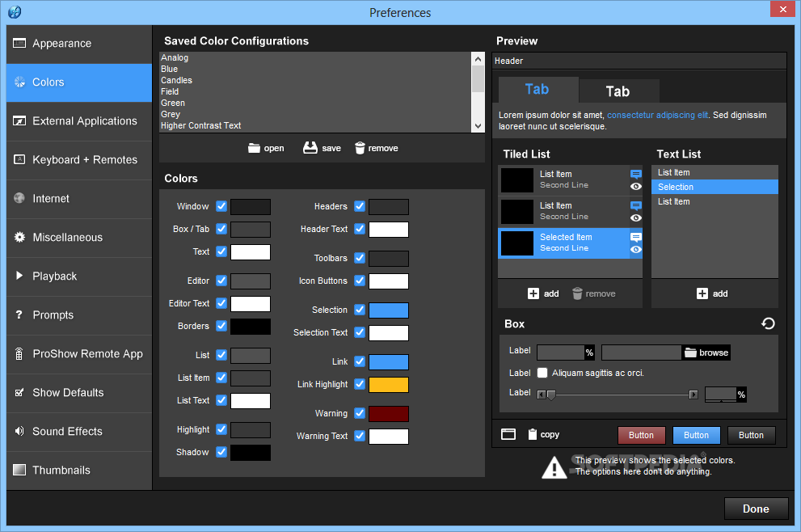The height and width of the screenshot is (532, 801).
Task: Switch to the second Tab in preview
Action: [618, 91]
